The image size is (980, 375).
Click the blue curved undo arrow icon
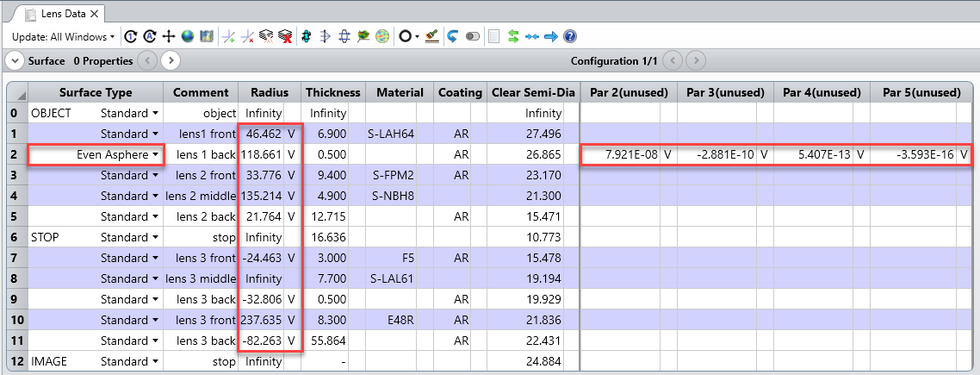[452, 37]
